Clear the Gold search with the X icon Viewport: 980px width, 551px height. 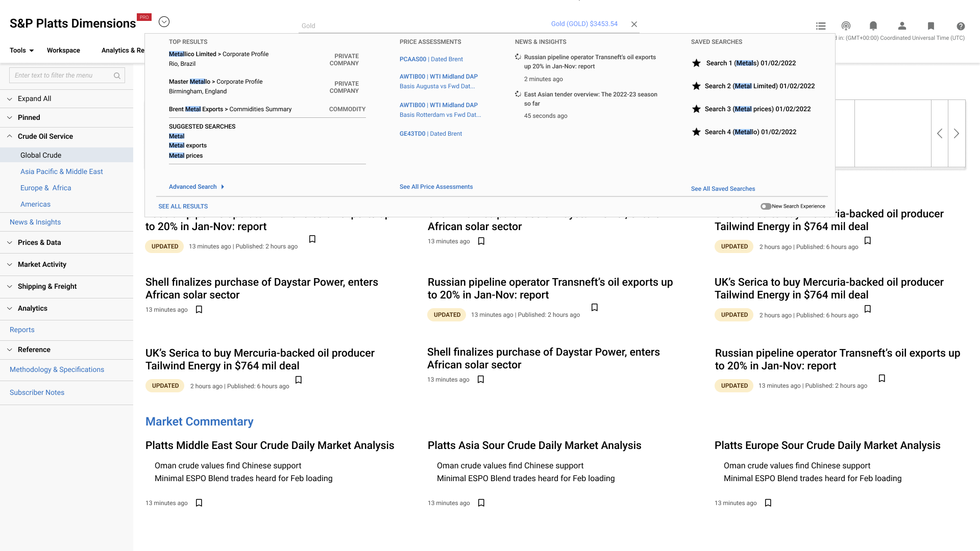pos(634,24)
